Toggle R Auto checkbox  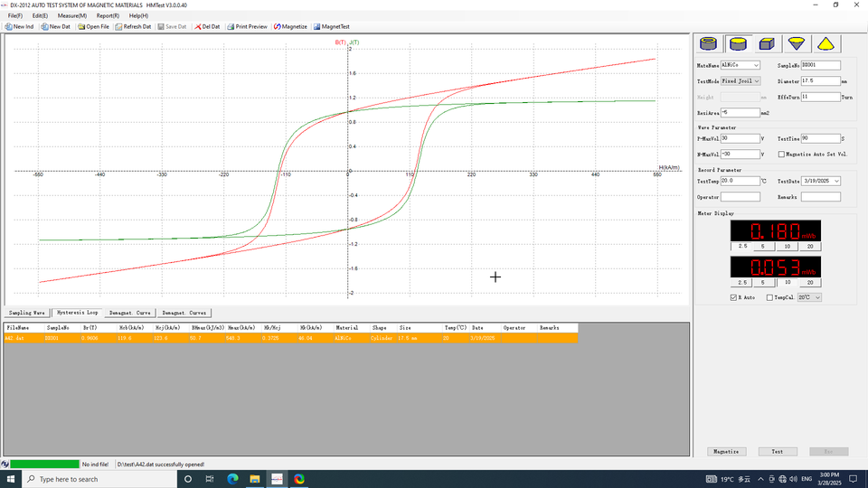click(x=733, y=297)
